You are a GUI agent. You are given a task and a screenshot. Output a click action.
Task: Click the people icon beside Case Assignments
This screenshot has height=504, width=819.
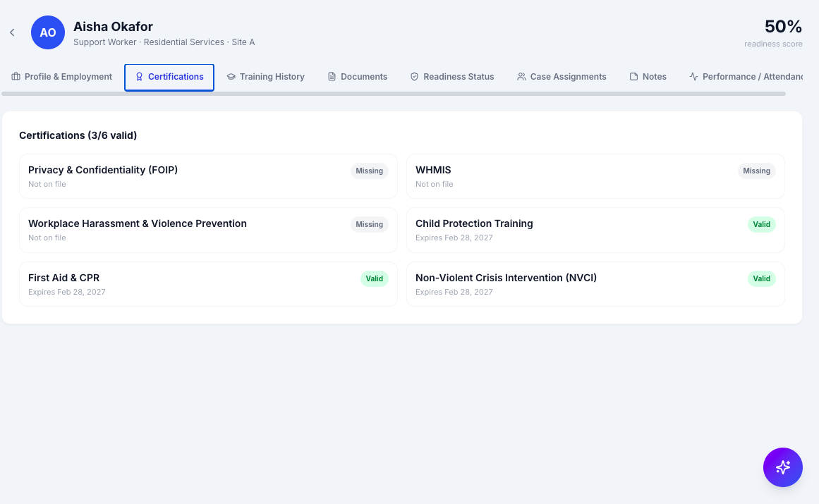pyautogui.click(x=521, y=77)
